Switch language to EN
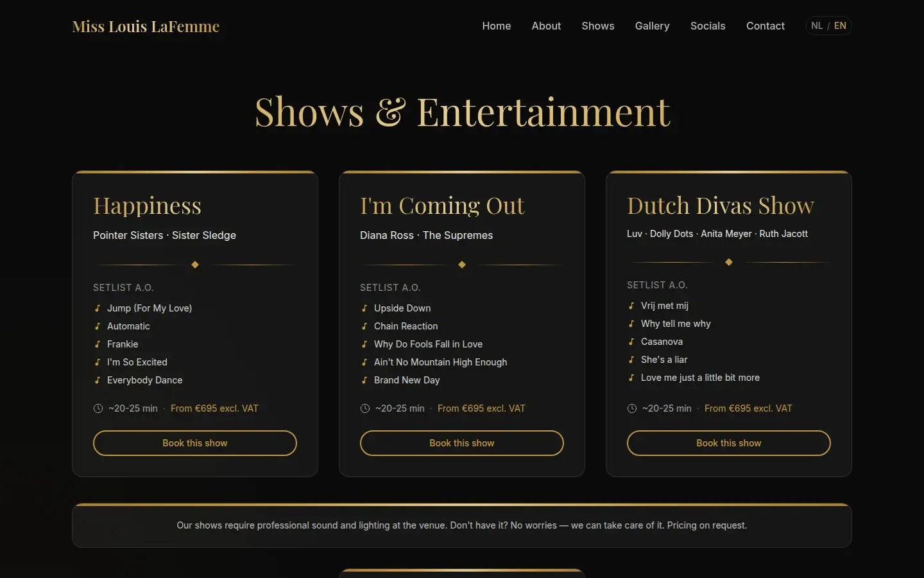Image resolution: width=924 pixels, height=578 pixels. [840, 26]
